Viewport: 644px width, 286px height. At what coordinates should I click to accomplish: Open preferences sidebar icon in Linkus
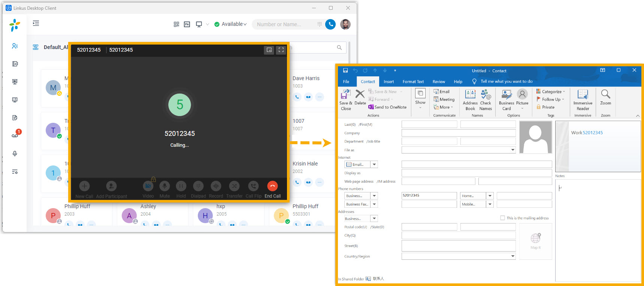pos(15,172)
